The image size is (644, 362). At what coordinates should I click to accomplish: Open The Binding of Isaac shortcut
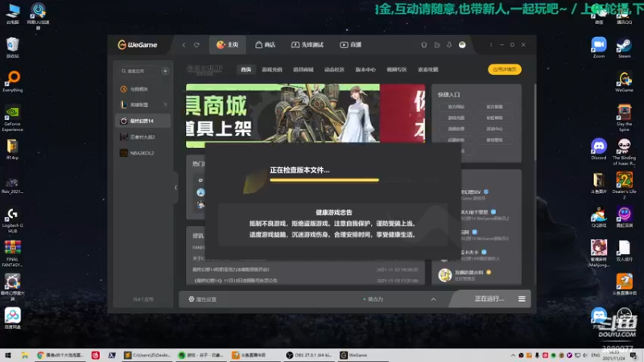(625, 151)
